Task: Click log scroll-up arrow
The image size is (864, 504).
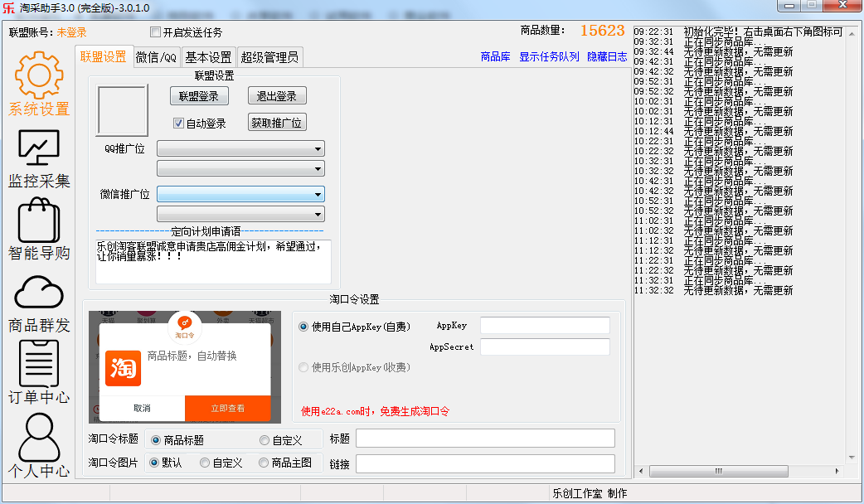Action: pos(852,34)
